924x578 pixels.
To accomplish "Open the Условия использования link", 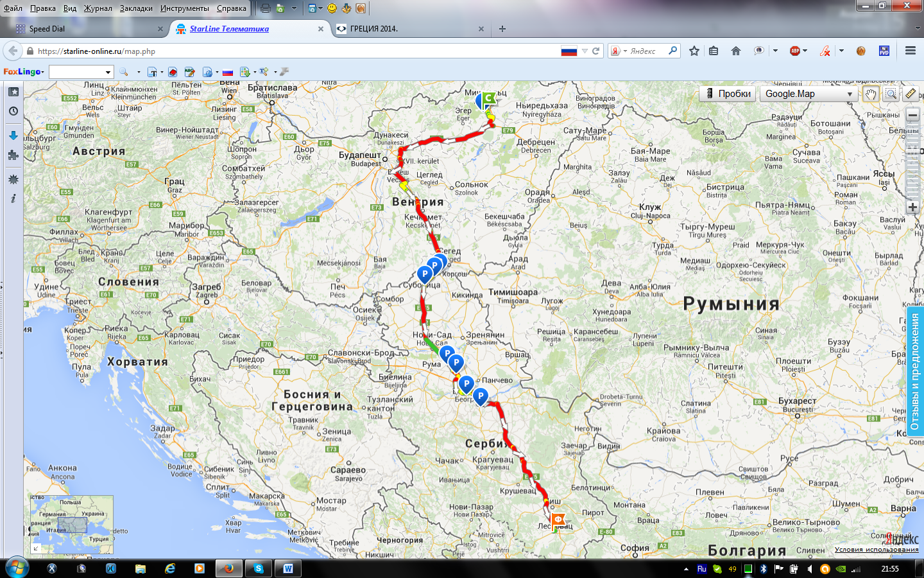I will [876, 549].
